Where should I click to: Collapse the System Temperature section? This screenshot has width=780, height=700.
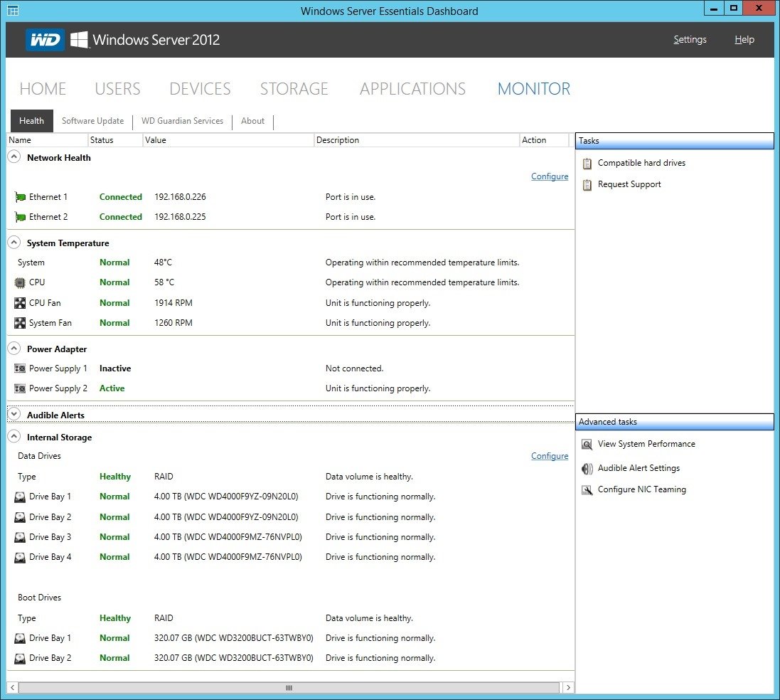tap(14, 243)
